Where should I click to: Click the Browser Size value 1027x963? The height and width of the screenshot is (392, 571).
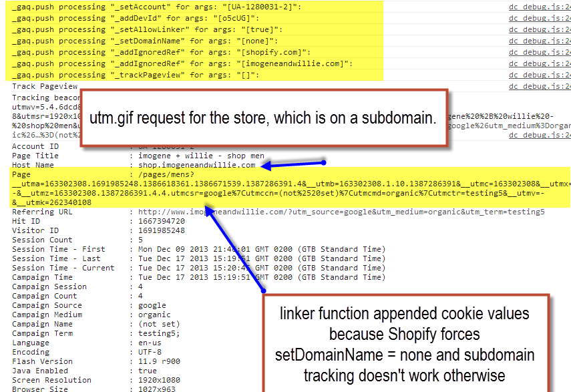coord(156,389)
